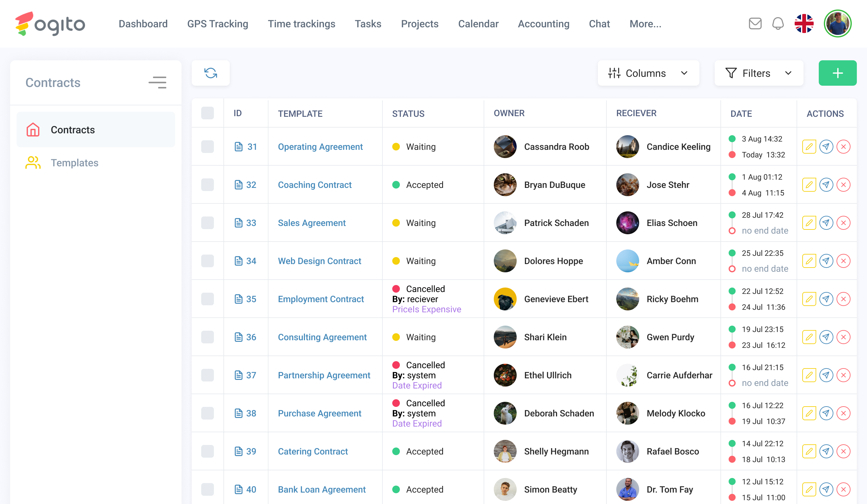
Task: Check the box for contract 31
Action: tap(208, 147)
